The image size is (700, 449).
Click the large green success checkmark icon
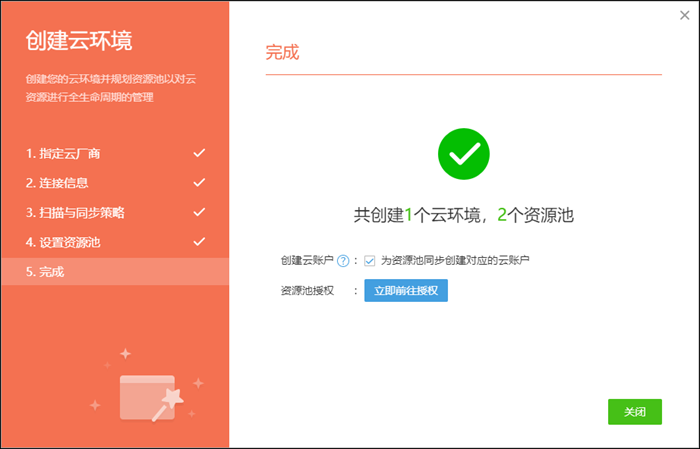pyautogui.click(x=463, y=154)
